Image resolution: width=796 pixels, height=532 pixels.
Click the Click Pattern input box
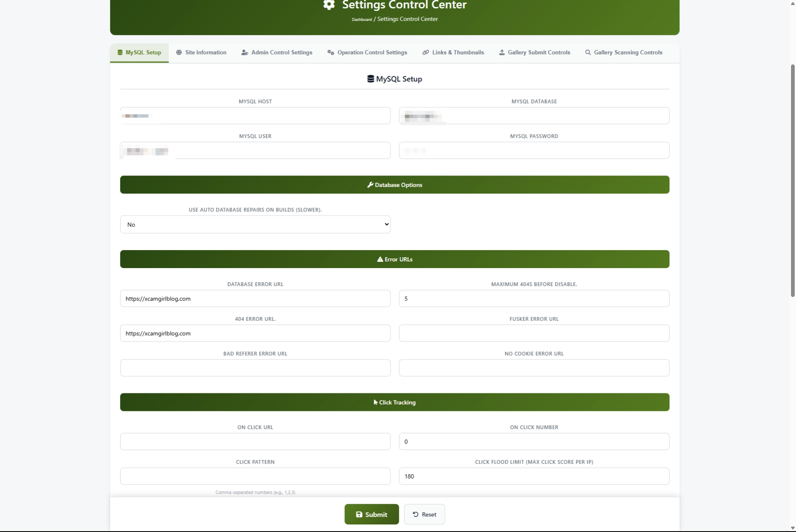click(255, 476)
